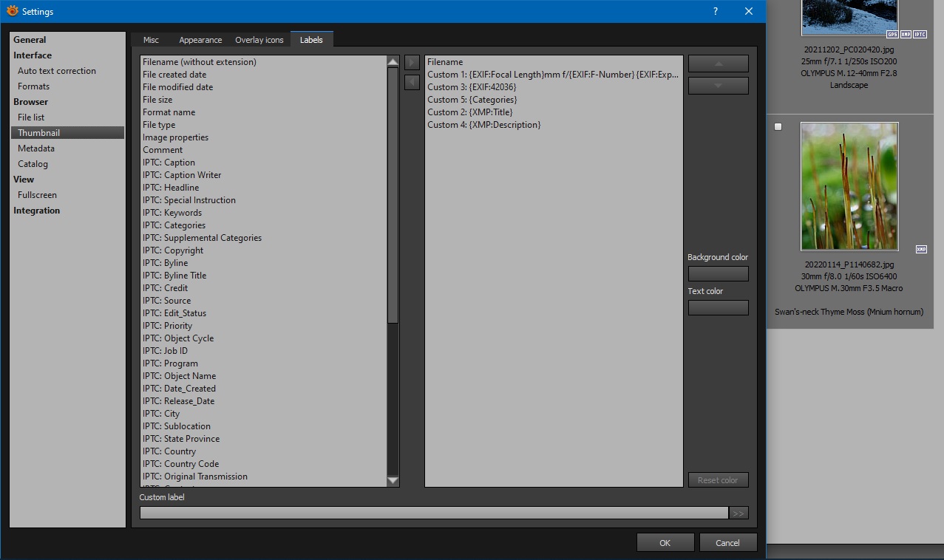Select 'IPTC: Byline Title' label
This screenshot has height=560, width=944.
click(174, 276)
